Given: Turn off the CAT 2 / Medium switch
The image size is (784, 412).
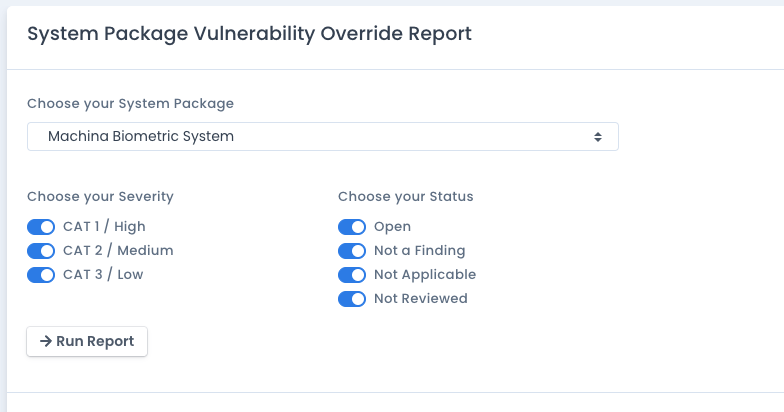Looking at the screenshot, I should [x=41, y=251].
